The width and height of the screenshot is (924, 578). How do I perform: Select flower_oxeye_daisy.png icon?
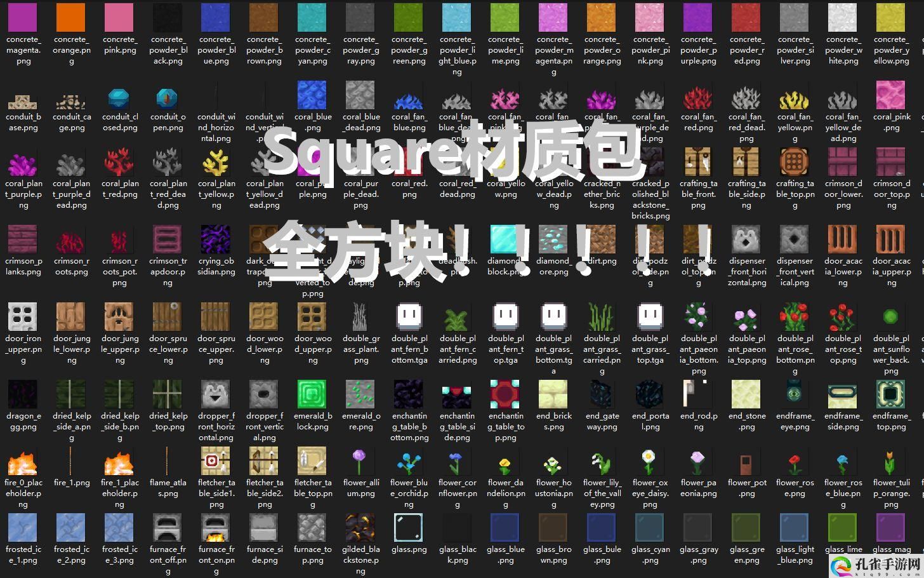(x=650, y=462)
